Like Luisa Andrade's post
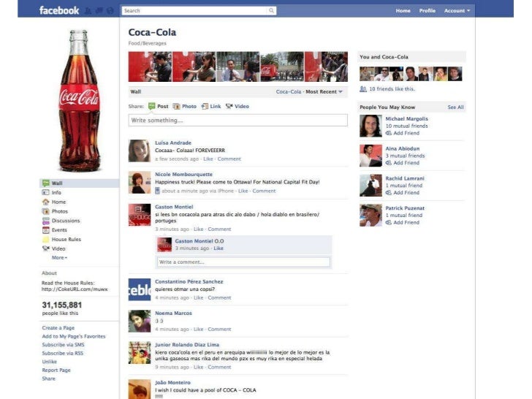Viewport: 532px width, 399px height. pyautogui.click(x=208, y=159)
